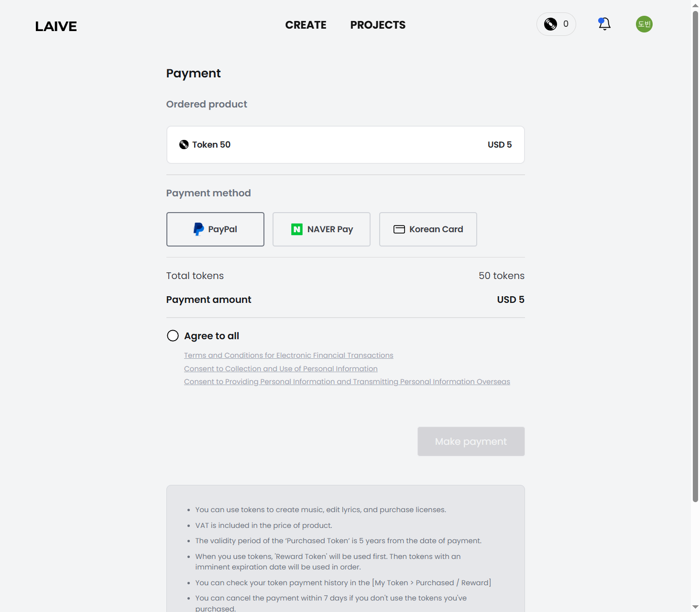Choose NAVER Pay payment option
This screenshot has height=612, width=700.
[x=321, y=229]
